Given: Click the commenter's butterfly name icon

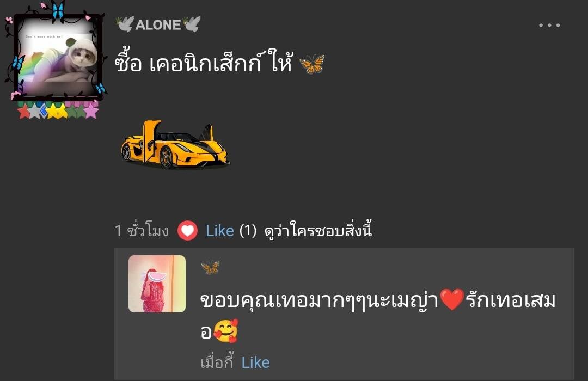Looking at the screenshot, I should [210, 267].
